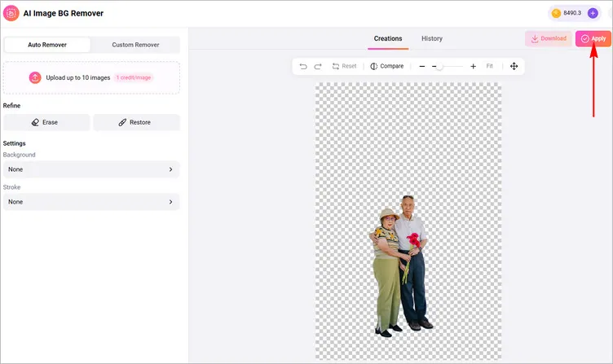
Task: Select the Restore refine tool
Action: pos(136,123)
